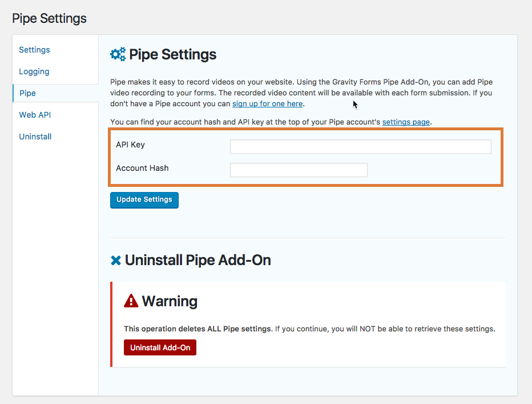Viewport: 532px width, 404px height.
Task: Click the red Uninstall Add-On button
Action: [x=160, y=347]
